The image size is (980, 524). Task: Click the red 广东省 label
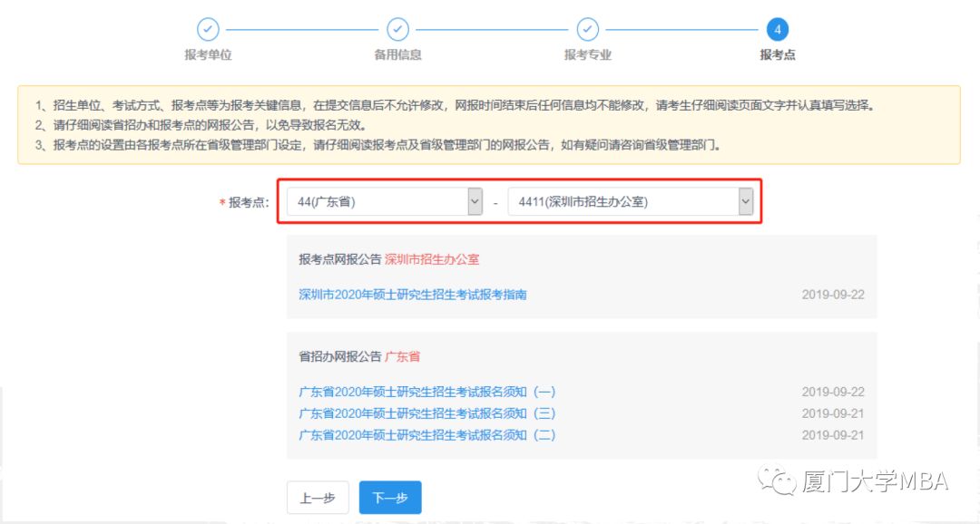point(405,356)
